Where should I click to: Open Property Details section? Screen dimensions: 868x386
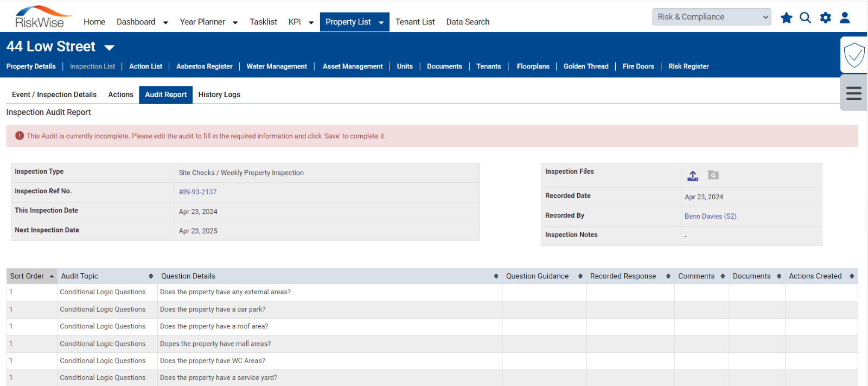click(x=31, y=66)
